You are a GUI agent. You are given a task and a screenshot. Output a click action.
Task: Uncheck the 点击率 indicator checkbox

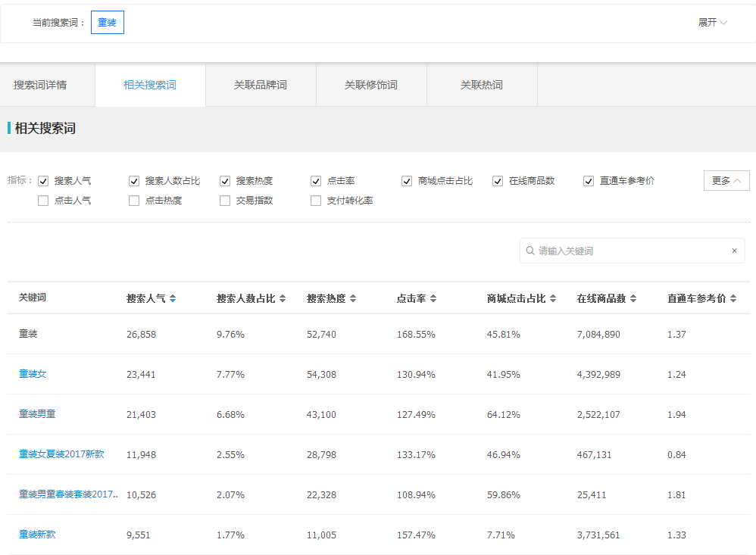[x=316, y=181]
